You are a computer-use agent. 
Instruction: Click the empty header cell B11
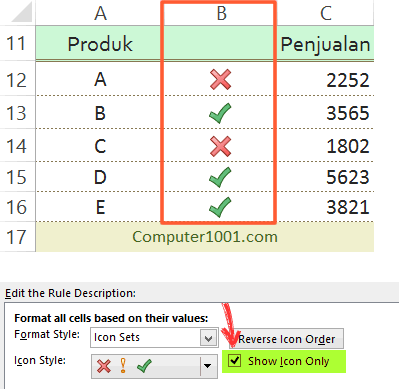click(x=219, y=43)
